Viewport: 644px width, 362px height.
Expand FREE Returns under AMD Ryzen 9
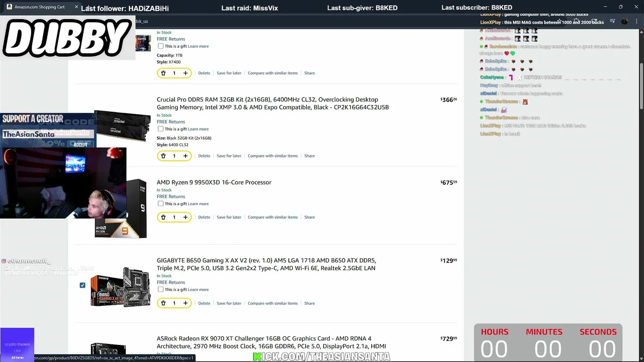pos(171,197)
